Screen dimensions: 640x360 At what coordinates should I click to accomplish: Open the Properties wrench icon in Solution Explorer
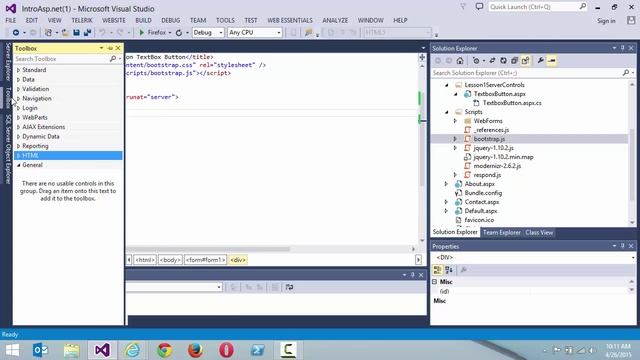coord(540,60)
